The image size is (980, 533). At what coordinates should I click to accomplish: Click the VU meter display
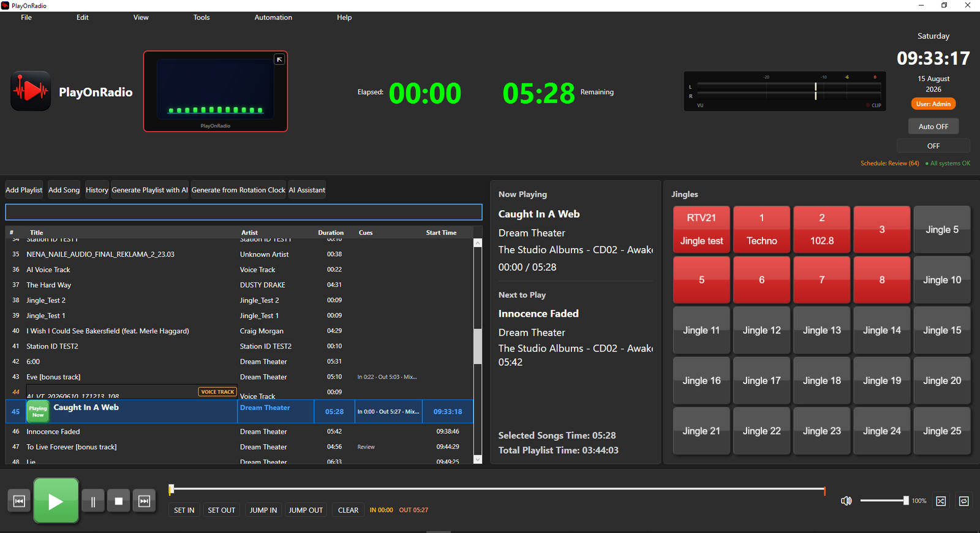(785, 91)
